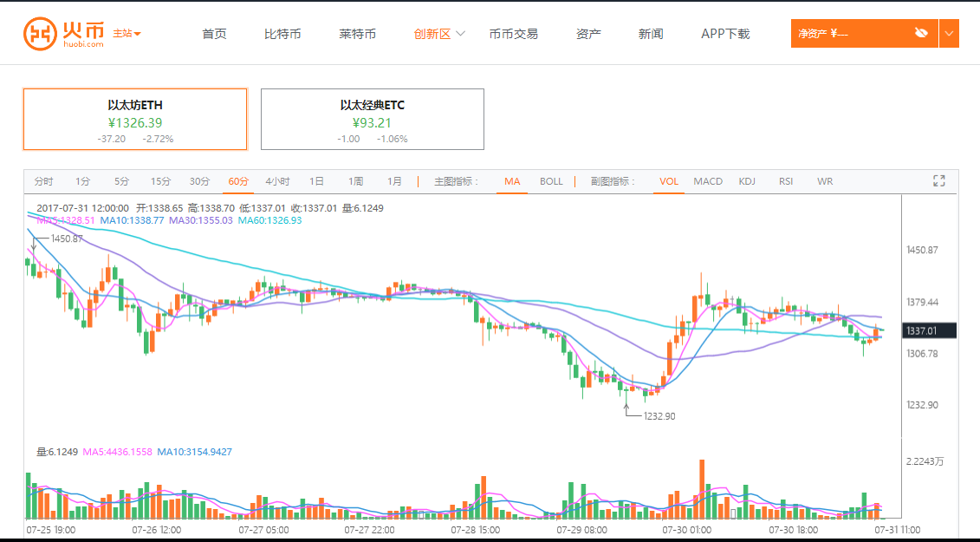Open the 币币交易 menu item
This screenshot has width=980, height=542.
pos(513,34)
